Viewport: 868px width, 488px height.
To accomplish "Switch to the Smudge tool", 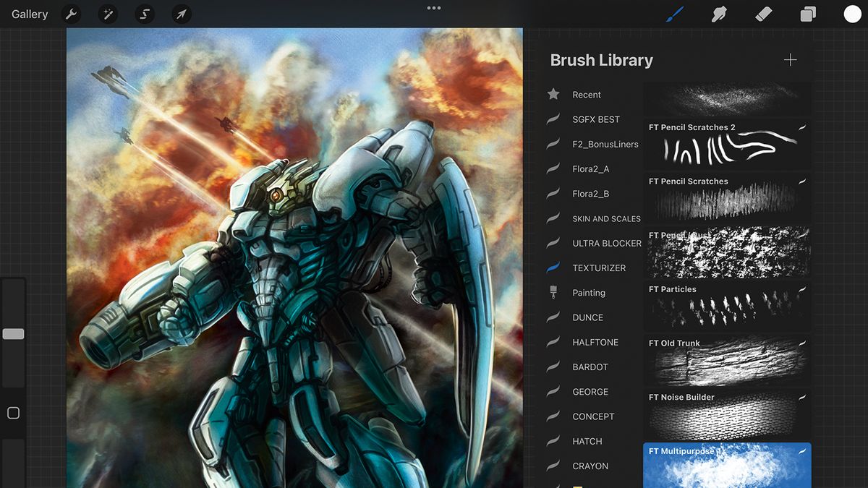I will coord(719,13).
